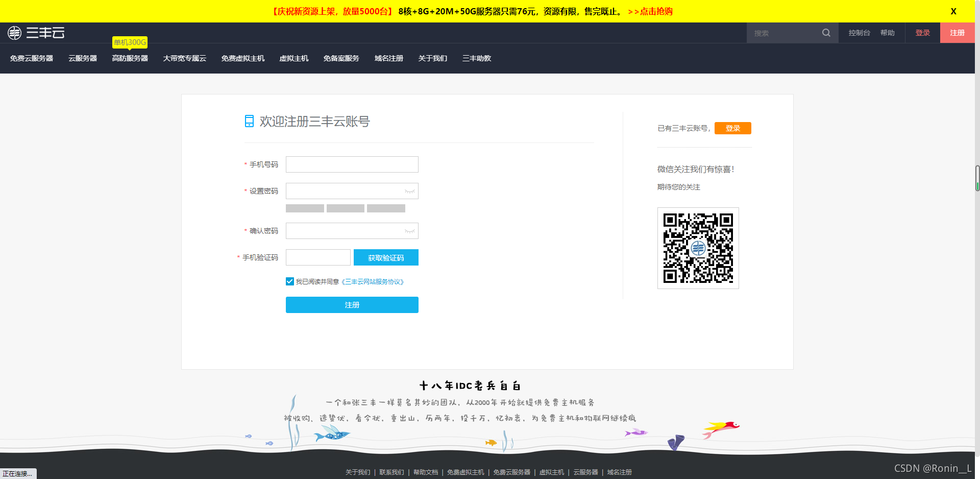Click the page vertical scrollbar thumb
Viewport: 980px width, 479px height.
977,178
